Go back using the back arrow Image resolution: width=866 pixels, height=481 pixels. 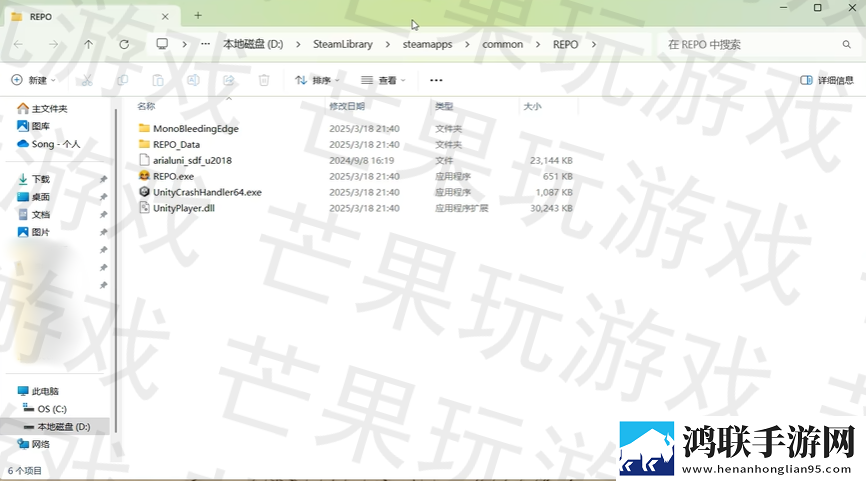pos(18,44)
